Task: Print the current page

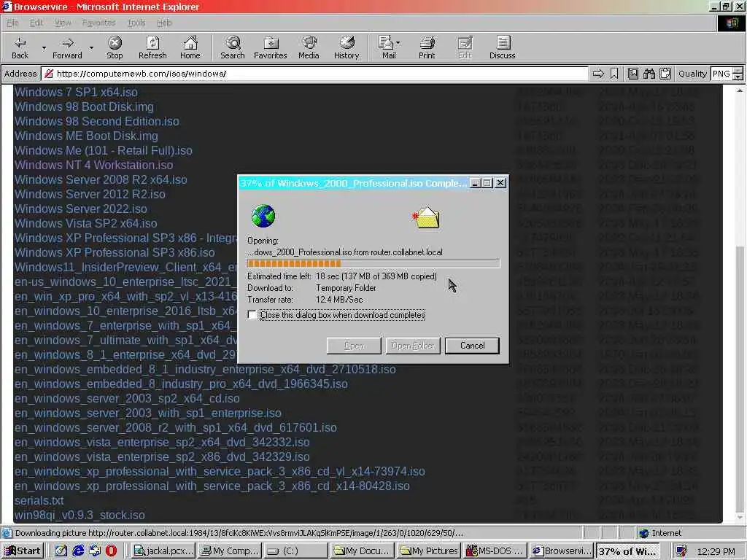Action: click(x=427, y=47)
